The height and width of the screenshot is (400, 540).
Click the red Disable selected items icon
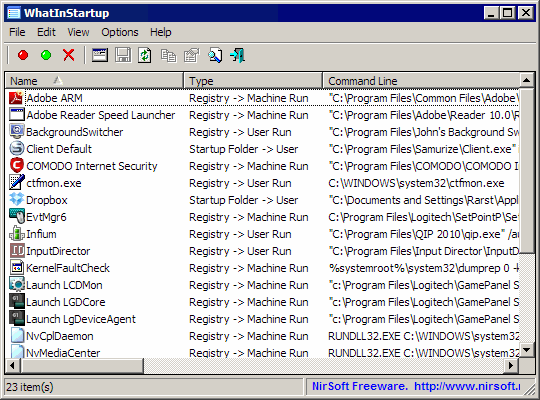click(23, 55)
